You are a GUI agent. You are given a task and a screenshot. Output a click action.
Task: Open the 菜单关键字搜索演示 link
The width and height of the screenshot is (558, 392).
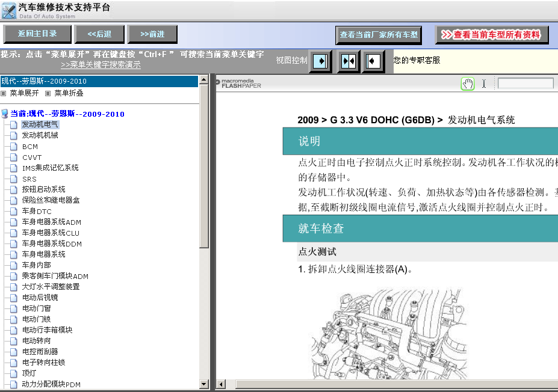[x=101, y=65]
